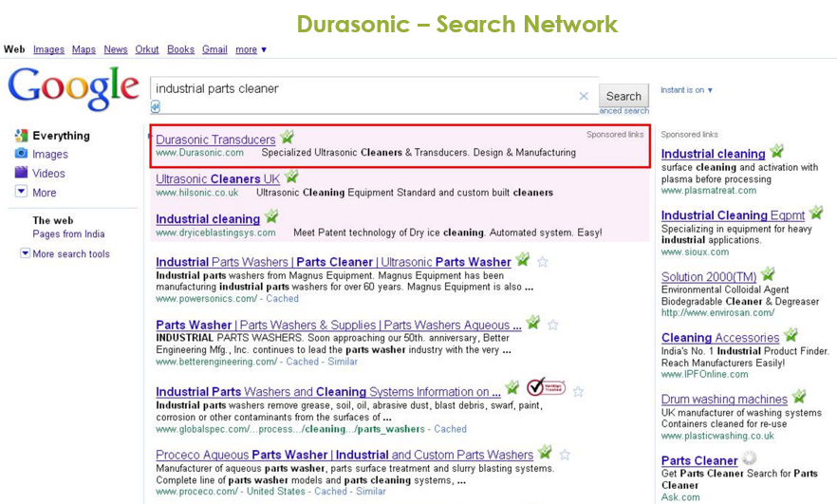Open the Durasonic Transducers sponsored link
This screenshot has height=504, width=837.
pyautogui.click(x=215, y=140)
